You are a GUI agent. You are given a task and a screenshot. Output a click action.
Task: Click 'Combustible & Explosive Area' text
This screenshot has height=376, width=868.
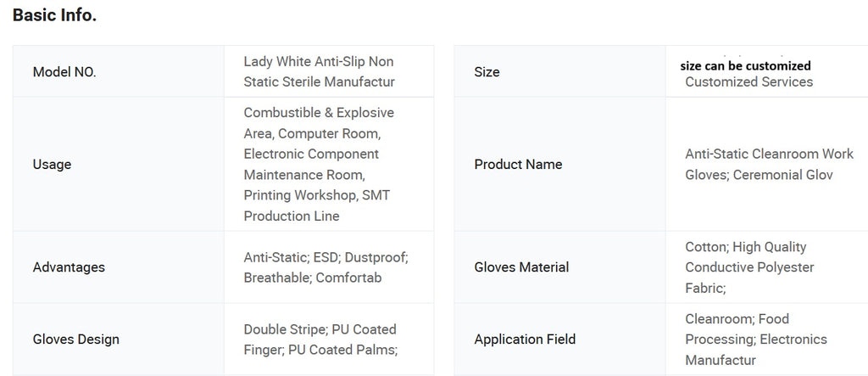(x=319, y=113)
